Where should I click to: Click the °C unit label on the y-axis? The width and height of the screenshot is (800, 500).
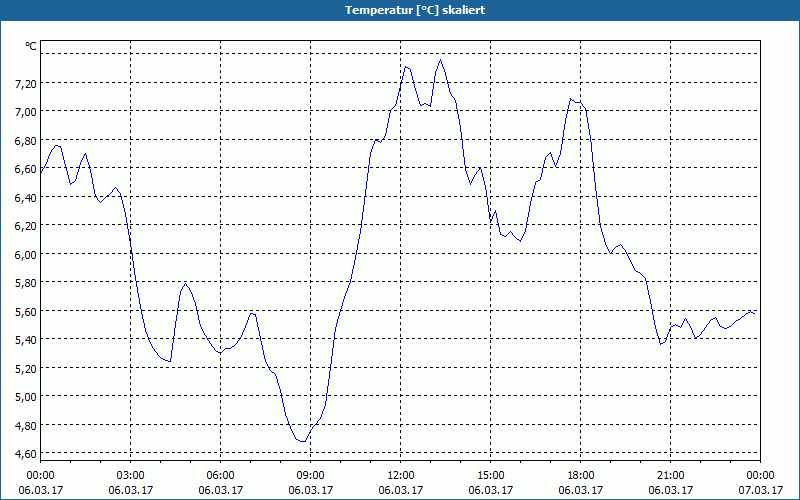pyautogui.click(x=31, y=46)
